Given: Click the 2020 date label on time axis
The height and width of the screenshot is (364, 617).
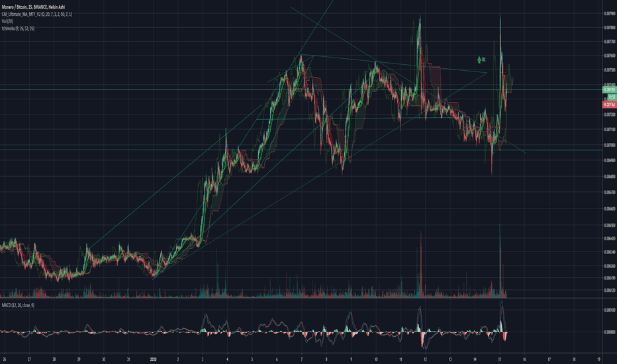Looking at the screenshot, I should (x=153, y=359).
